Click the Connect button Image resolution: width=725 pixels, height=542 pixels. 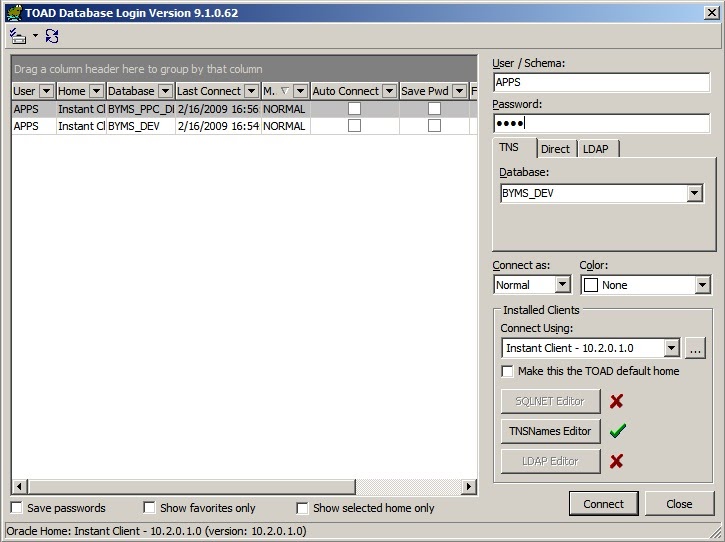tap(603, 504)
